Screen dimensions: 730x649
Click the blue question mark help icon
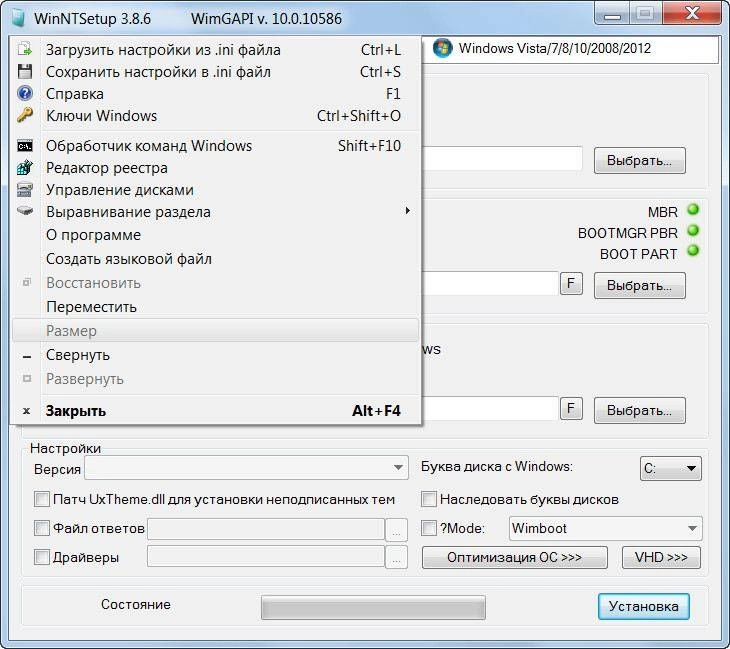[x=25, y=94]
